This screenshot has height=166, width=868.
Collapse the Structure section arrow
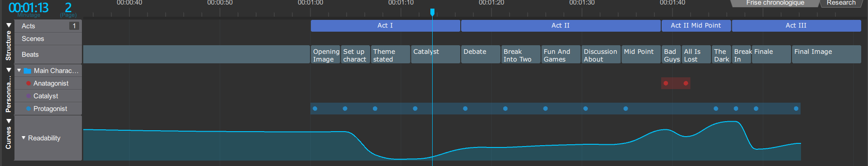click(x=9, y=25)
